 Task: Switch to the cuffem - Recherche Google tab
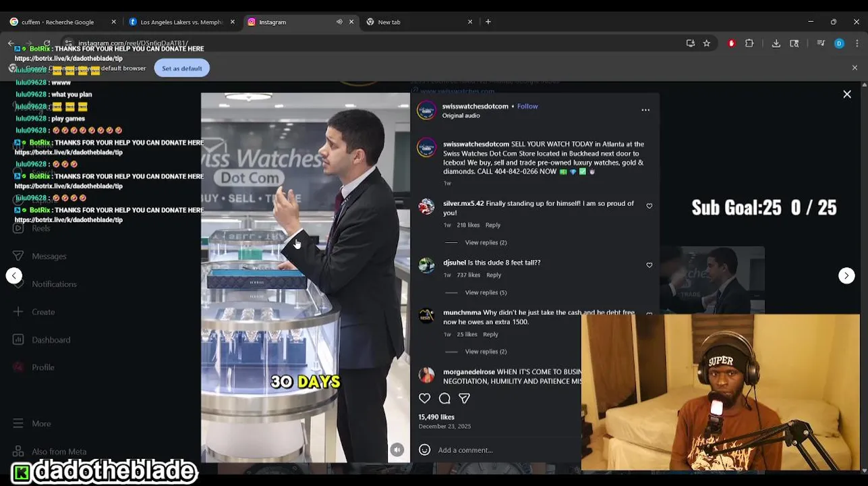[62, 22]
